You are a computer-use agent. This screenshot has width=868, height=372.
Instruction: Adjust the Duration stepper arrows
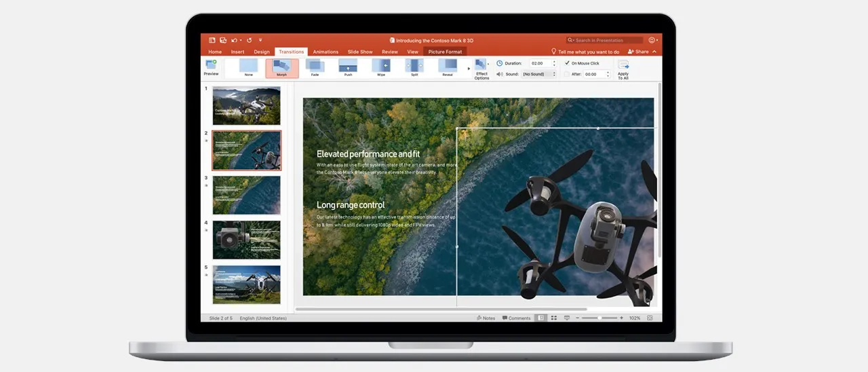click(x=554, y=63)
